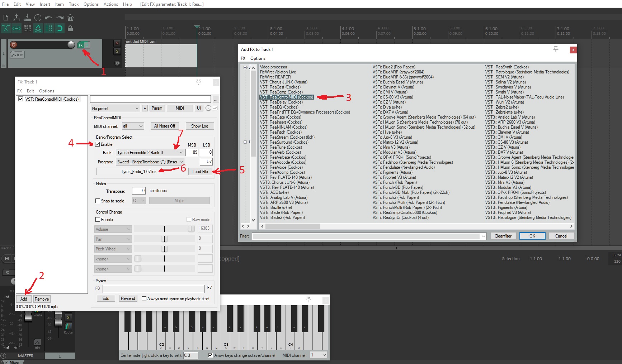Toggle the item grouping chain-link icon
Image resolution: width=622 pixels, height=364 pixels.
(17, 28)
